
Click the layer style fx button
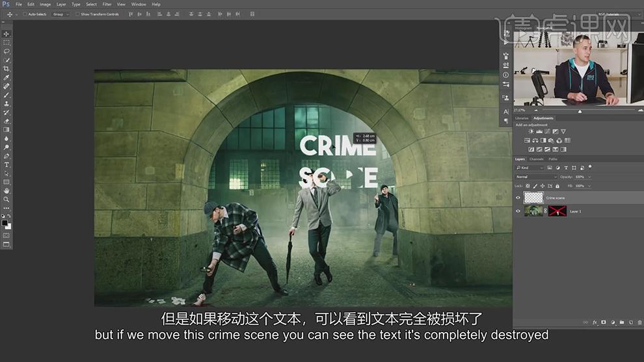click(x=595, y=322)
